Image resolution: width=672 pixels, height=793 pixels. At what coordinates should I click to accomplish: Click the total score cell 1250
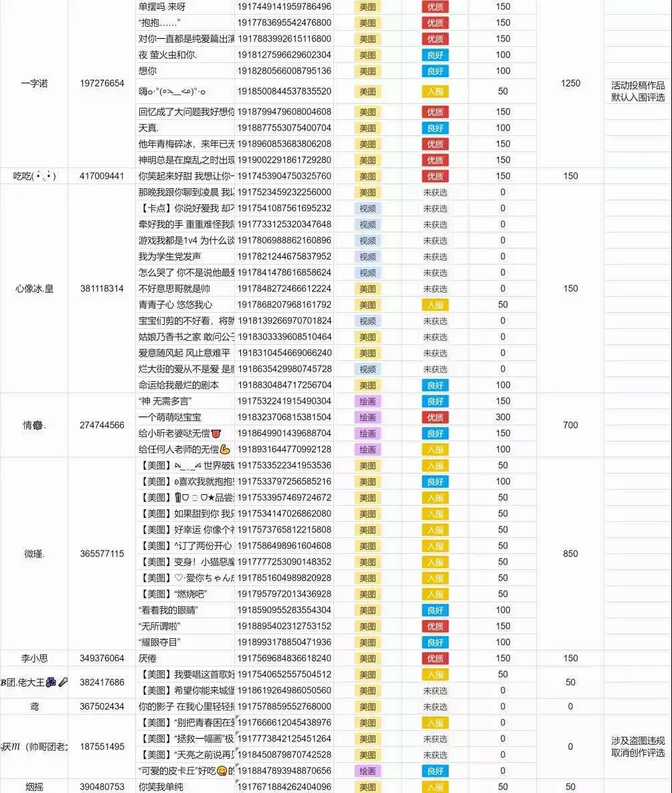click(570, 84)
